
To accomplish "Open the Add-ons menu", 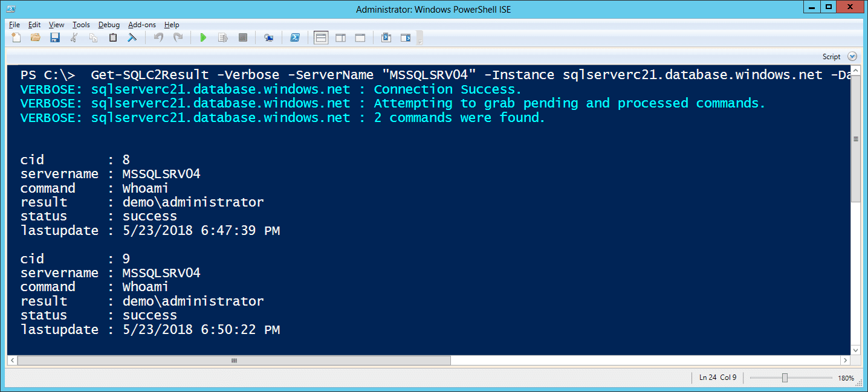I will tap(142, 25).
